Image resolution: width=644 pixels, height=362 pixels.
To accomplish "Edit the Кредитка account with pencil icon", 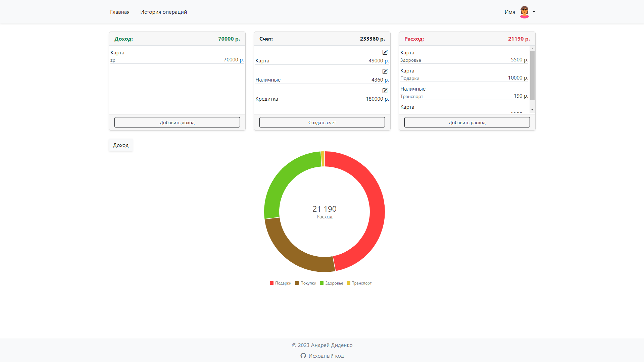I will coord(385,91).
